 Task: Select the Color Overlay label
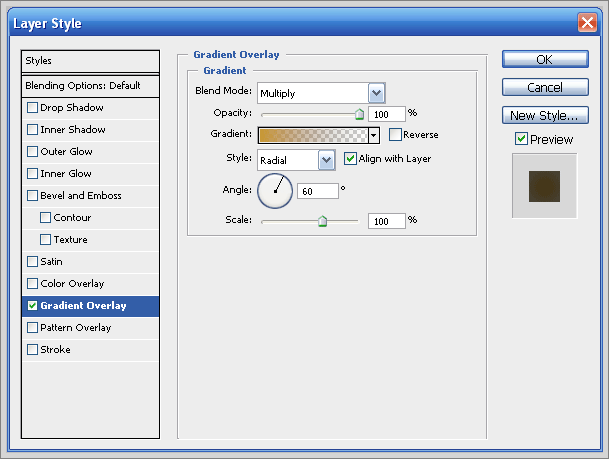(x=72, y=283)
